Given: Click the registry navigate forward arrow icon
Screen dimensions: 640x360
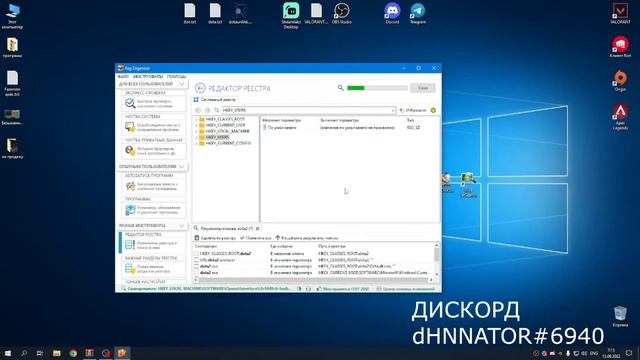Looking at the screenshot, I should [x=207, y=110].
